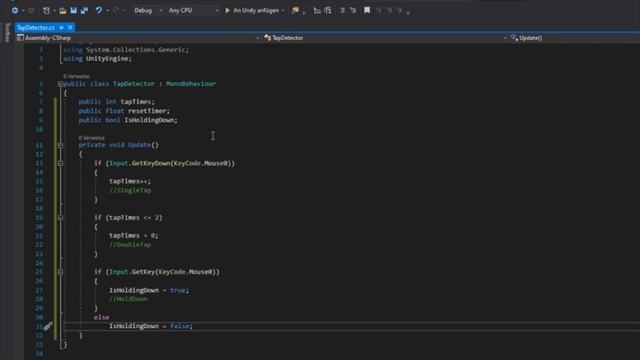
Task: Click the Navigate Forward toolbar icon
Action: pyautogui.click(x=31, y=10)
